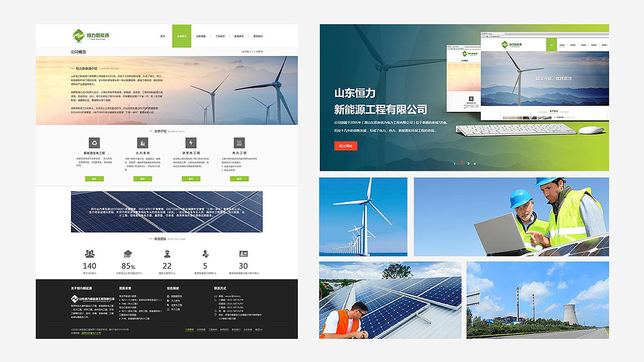Click the 关于恒力新能源 footer heading

point(81,288)
